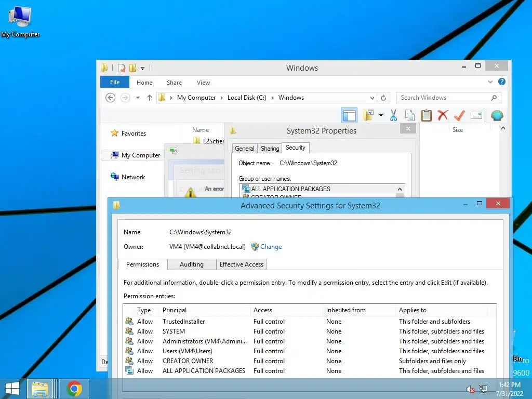Refresh the Windows folder view
The image size is (532, 399).
tap(383, 98)
